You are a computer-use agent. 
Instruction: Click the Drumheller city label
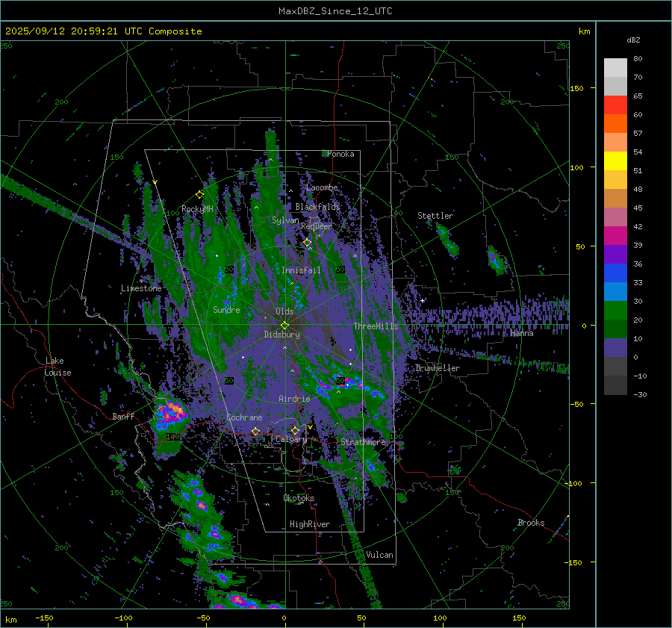[x=438, y=368]
